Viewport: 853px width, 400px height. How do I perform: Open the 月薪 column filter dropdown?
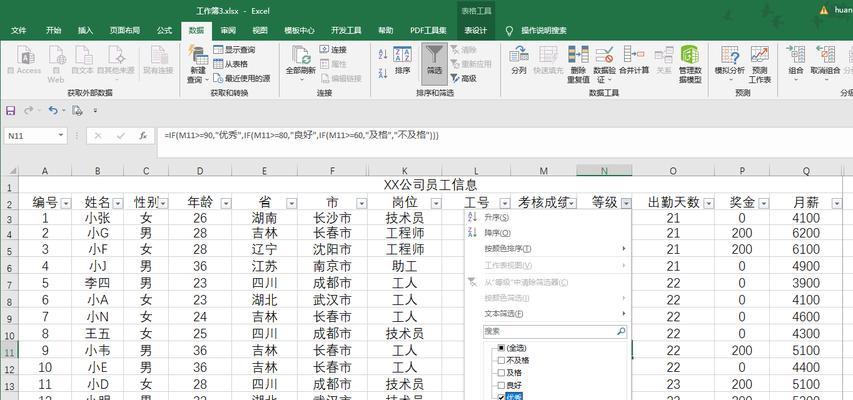click(x=837, y=204)
